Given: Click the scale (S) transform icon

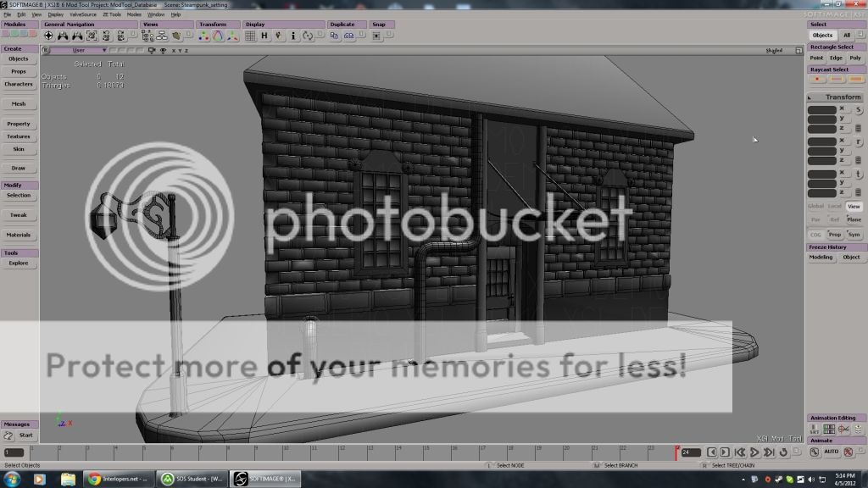Looking at the screenshot, I should tap(858, 111).
